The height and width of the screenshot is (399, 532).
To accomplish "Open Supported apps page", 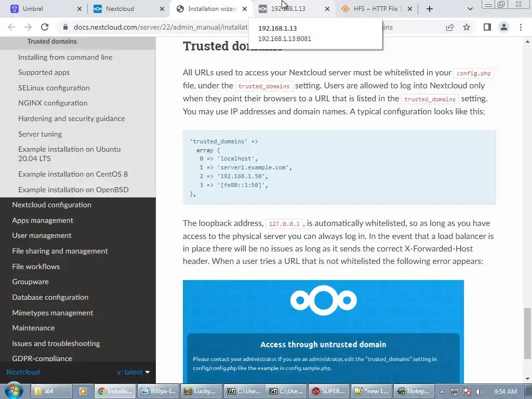I will point(44,72).
